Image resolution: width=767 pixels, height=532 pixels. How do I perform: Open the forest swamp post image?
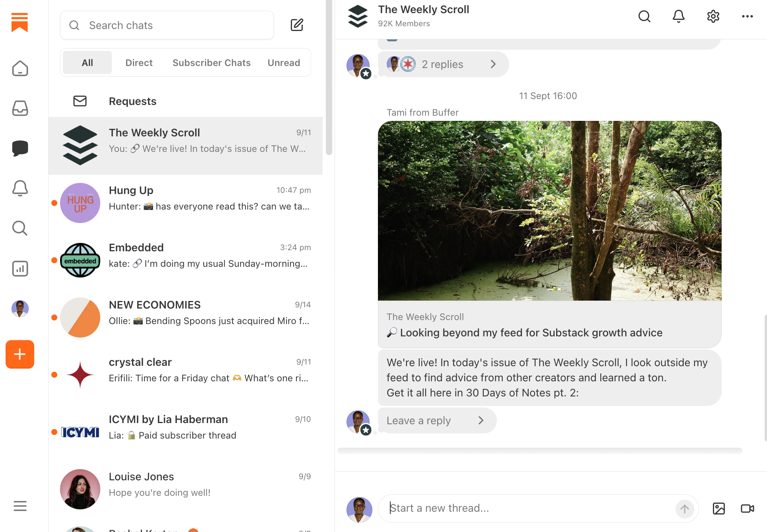pos(549,211)
